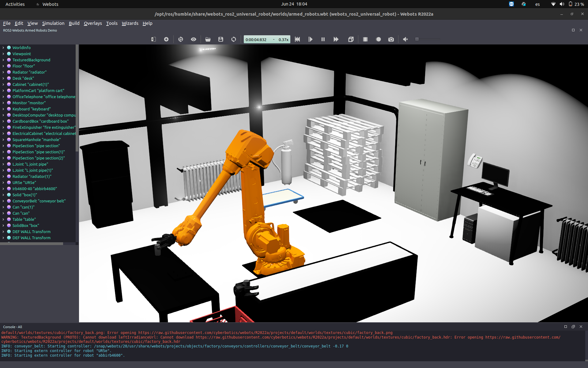This screenshot has width=588, height=368.
Task: Open the Simulation menu
Action: tap(53, 23)
